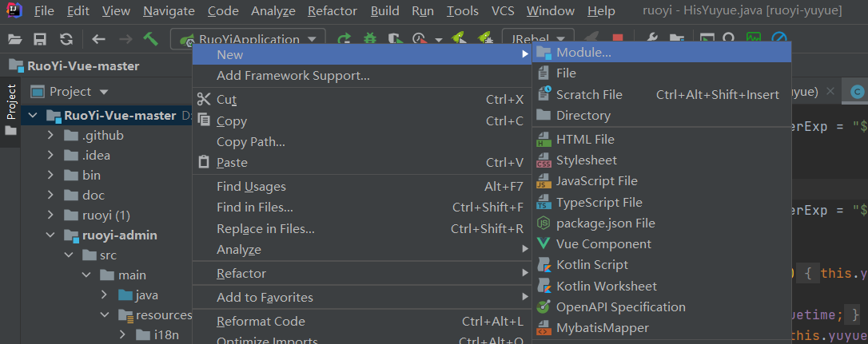Choose TypeScript File in New submenu

[x=662, y=203]
